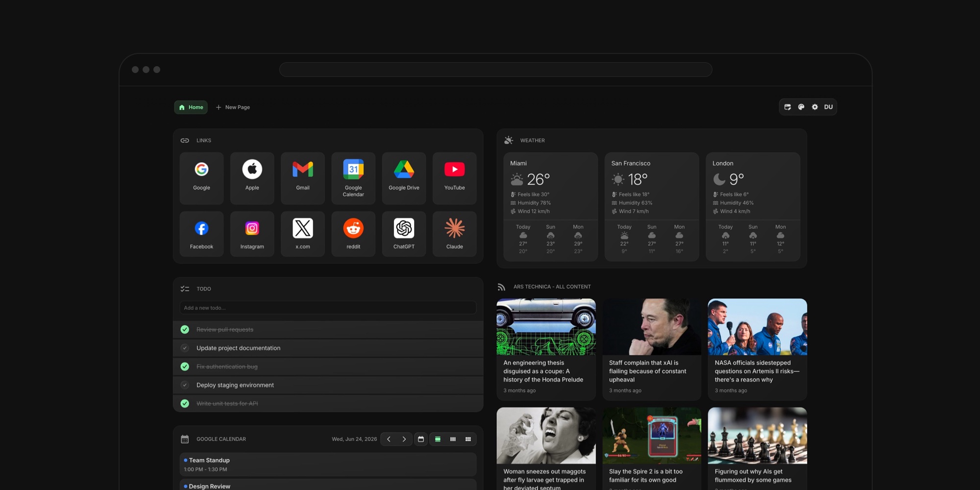Uncheck the Fix authentication bug todo

pos(185,367)
